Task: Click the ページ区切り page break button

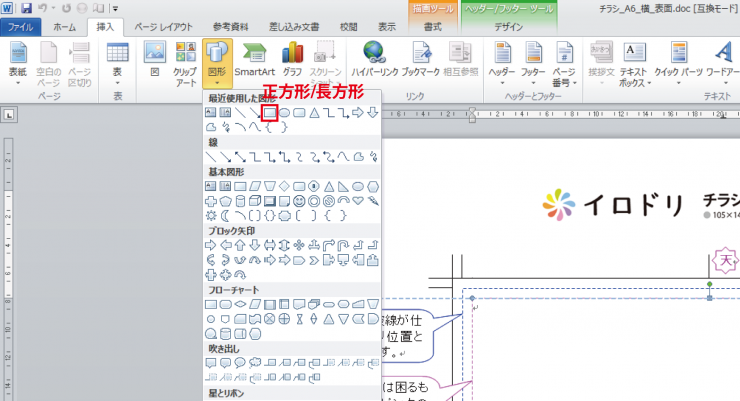Action: tap(79, 65)
